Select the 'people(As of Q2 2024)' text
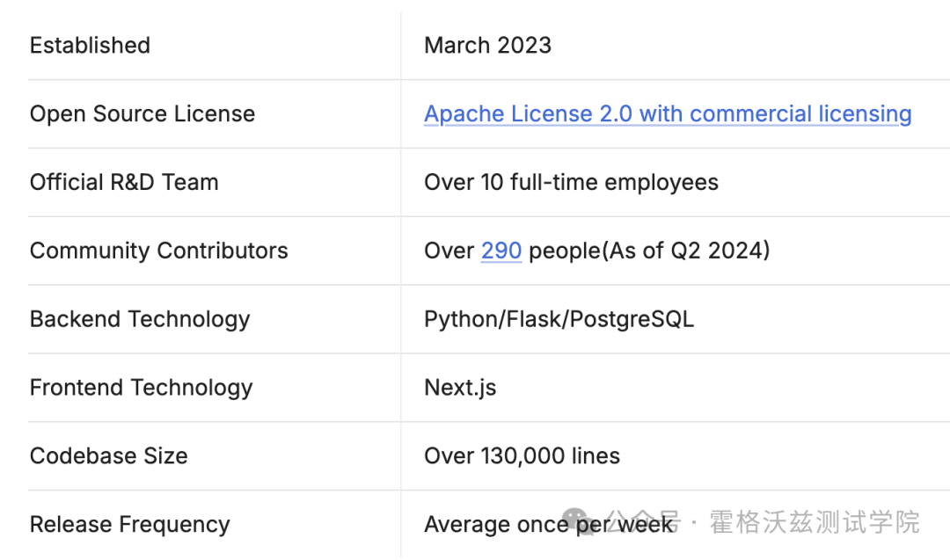Image resolution: width=950 pixels, height=560 pixels. pos(649,251)
